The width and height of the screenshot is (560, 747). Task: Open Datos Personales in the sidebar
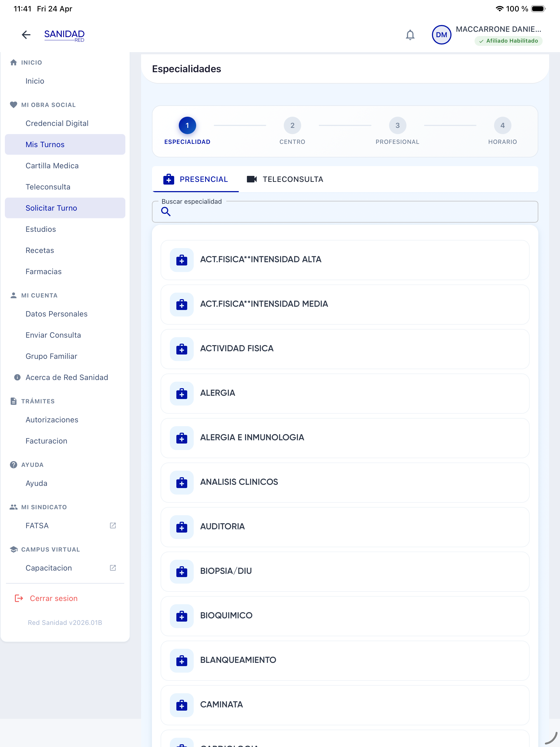tap(65, 314)
